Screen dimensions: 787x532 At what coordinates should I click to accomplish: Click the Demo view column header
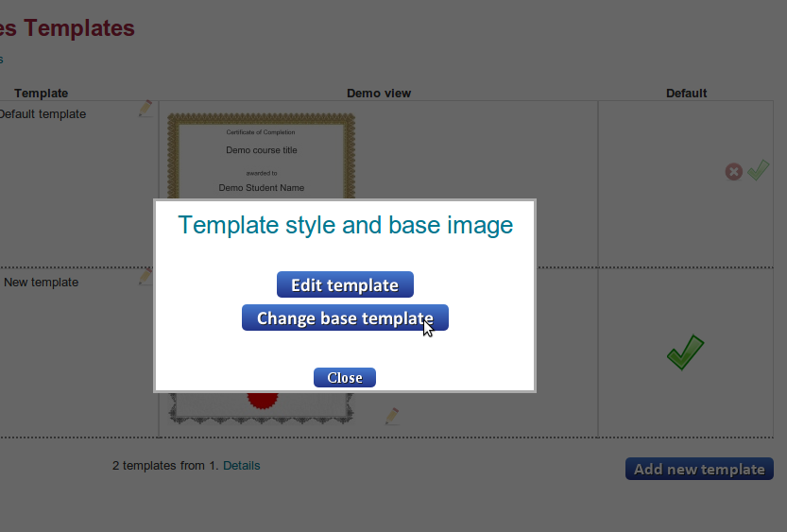point(378,94)
